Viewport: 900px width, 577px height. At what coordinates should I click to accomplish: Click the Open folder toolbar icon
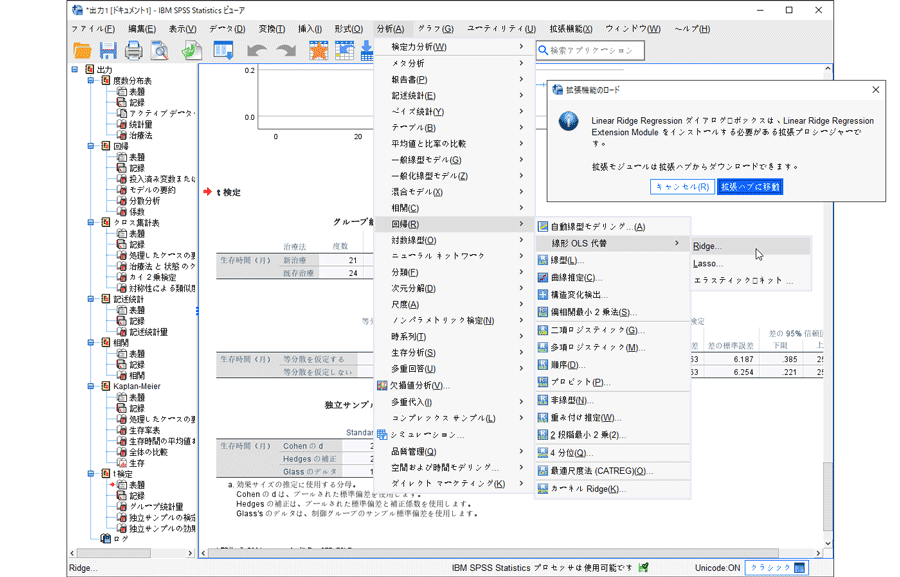pos(82,50)
